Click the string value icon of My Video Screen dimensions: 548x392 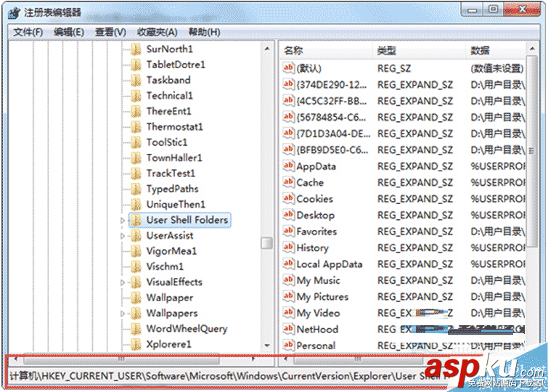pyautogui.click(x=288, y=312)
